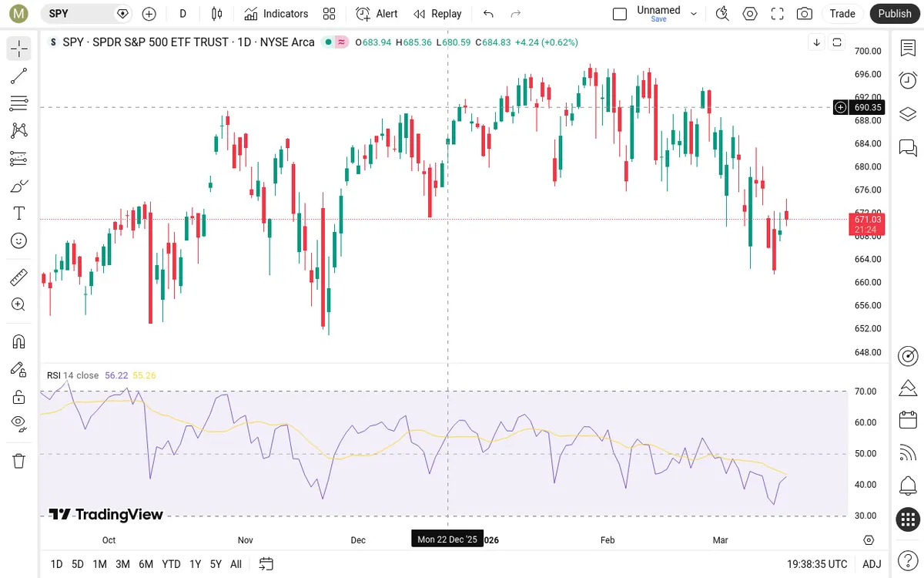Toggle ADJ dividend adjustment
The height and width of the screenshot is (578, 924).
pos(872,564)
